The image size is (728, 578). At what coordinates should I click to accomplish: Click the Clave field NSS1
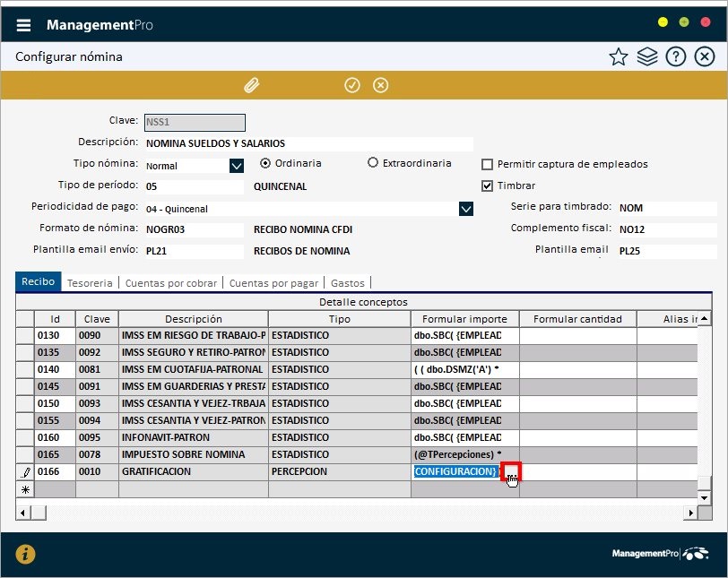pyautogui.click(x=195, y=123)
